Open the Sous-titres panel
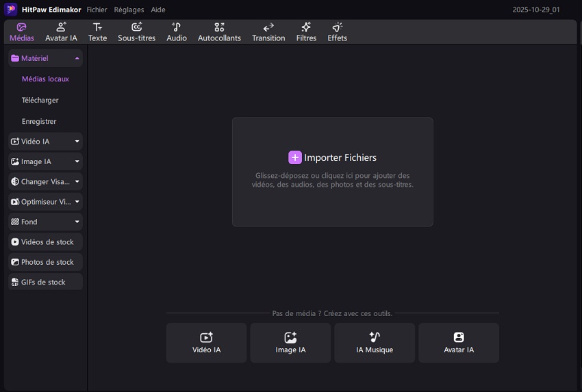 point(136,31)
